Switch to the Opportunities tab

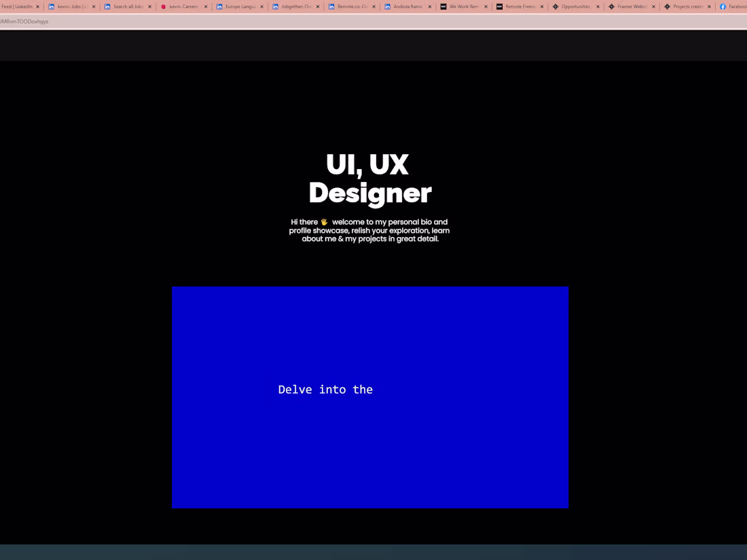pyautogui.click(x=575, y=7)
